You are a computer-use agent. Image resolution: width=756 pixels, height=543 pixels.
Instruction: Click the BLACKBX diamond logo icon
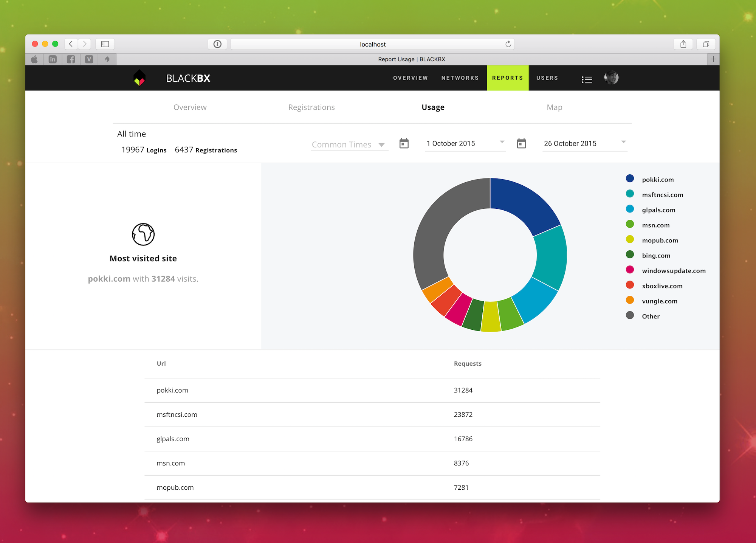[x=139, y=78]
